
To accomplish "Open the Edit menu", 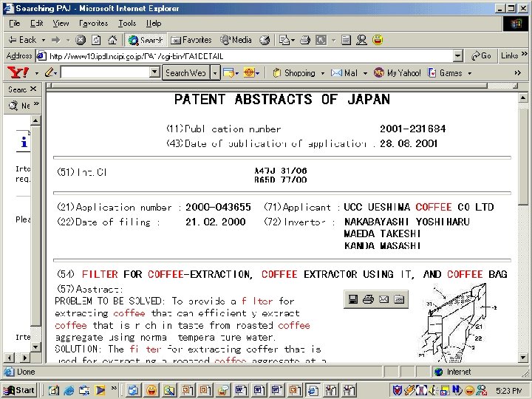I will click(x=37, y=24).
